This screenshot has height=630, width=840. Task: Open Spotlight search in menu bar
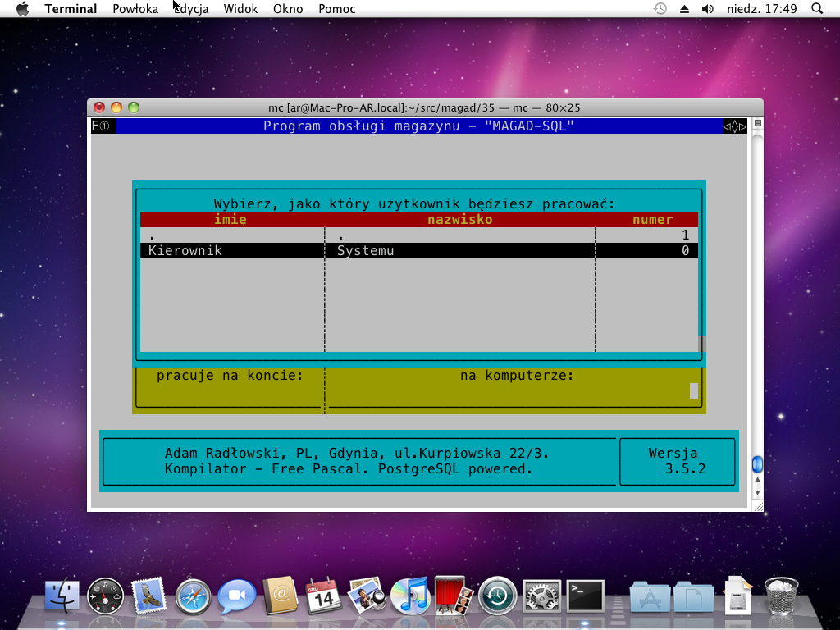click(816, 9)
